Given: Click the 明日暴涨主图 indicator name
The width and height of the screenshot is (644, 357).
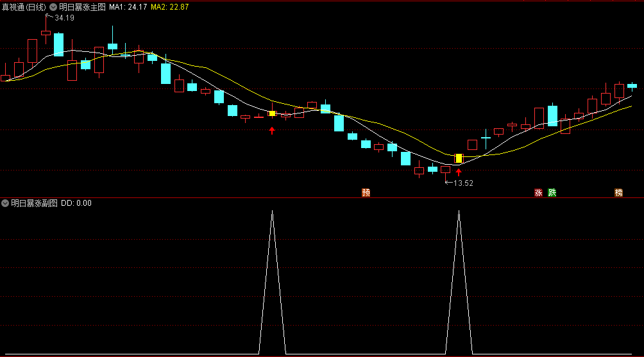Looking at the screenshot, I should pyautogui.click(x=82, y=7).
